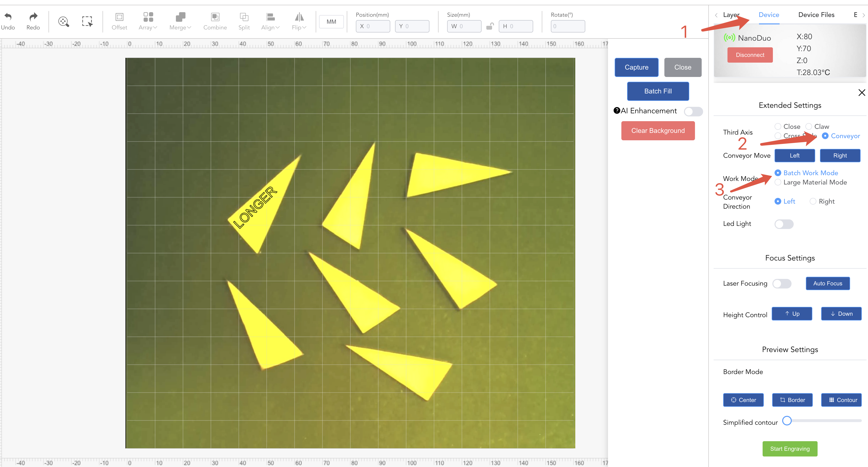Click the Batch Fill button

658,91
